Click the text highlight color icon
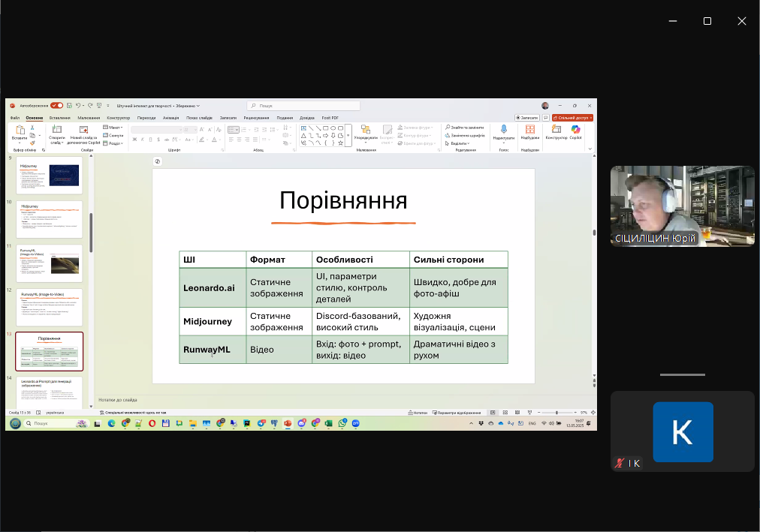The image size is (760, 532). click(201, 140)
